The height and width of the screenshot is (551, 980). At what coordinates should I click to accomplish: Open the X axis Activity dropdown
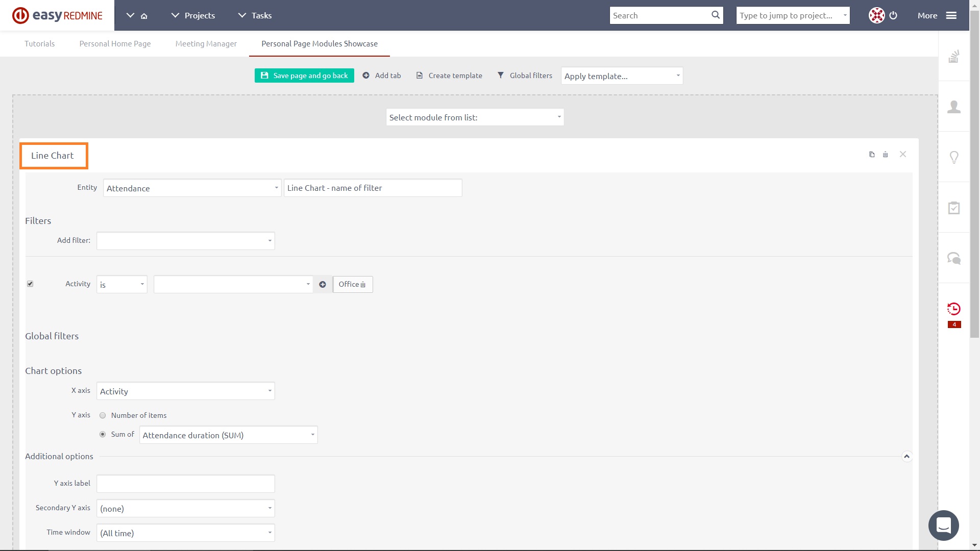185,391
